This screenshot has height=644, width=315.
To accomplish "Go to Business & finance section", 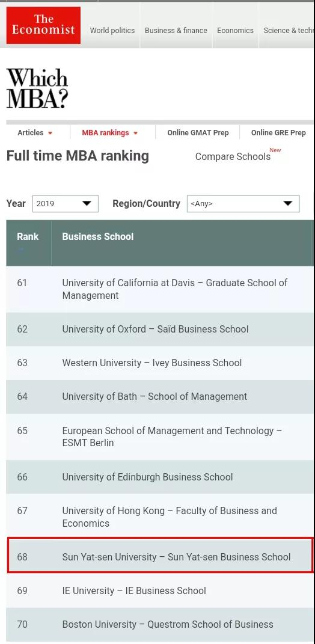I will pyautogui.click(x=176, y=31).
